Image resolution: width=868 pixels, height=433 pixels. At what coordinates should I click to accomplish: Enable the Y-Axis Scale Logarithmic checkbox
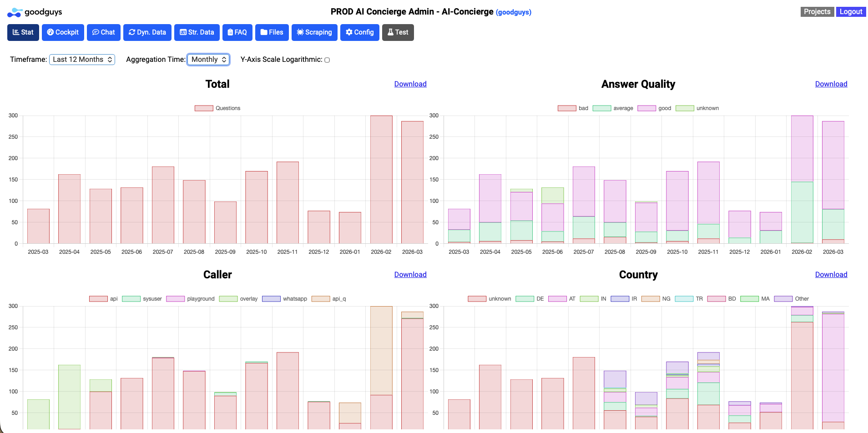click(327, 60)
